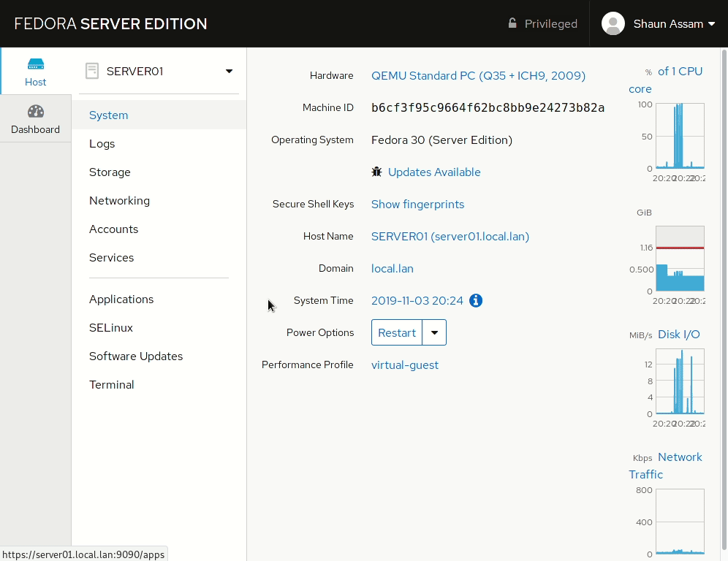The image size is (728, 561).
Task: Go to Software Updates
Action: point(136,356)
